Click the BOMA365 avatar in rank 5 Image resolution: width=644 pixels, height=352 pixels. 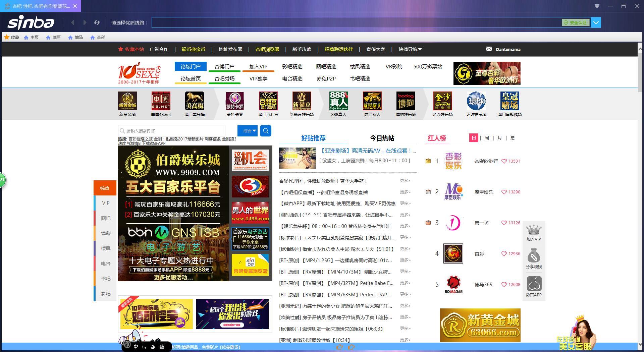pos(453,284)
